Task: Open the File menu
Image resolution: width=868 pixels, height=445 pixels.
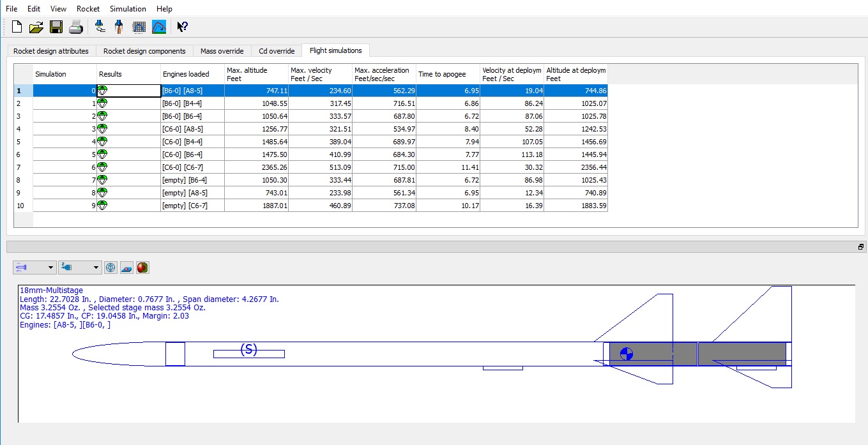Action: tap(11, 9)
